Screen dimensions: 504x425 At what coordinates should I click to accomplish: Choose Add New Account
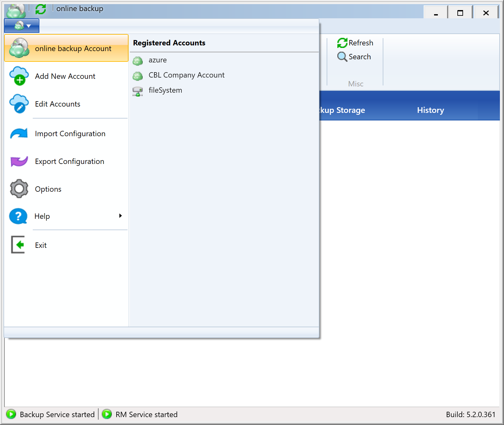pos(66,76)
